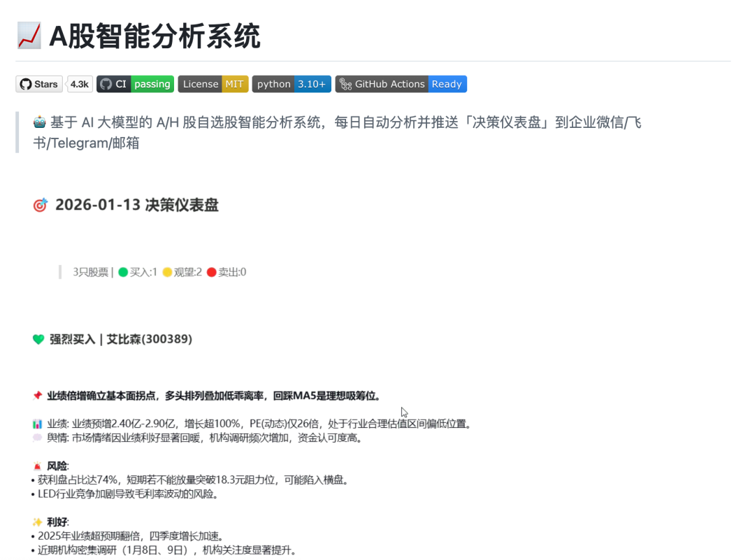Click the green heart icon beside 强烈买入
The height and width of the screenshot is (560, 755).
(x=40, y=338)
